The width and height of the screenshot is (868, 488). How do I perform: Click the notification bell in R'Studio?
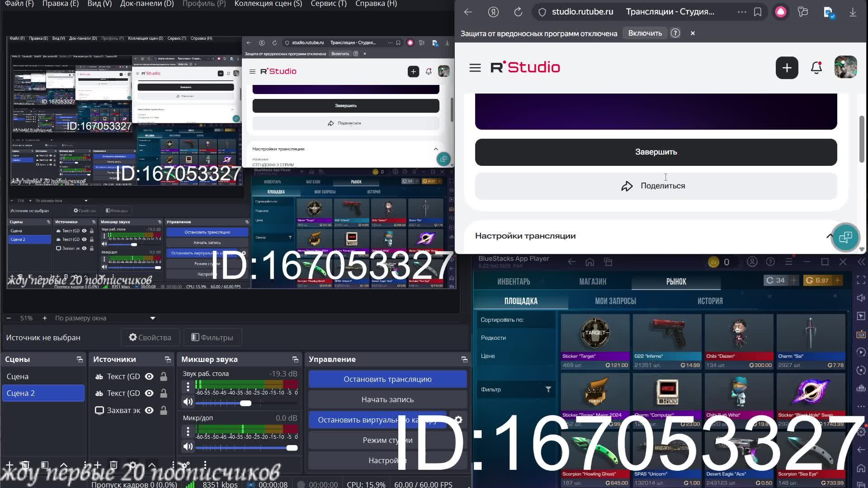pos(816,68)
